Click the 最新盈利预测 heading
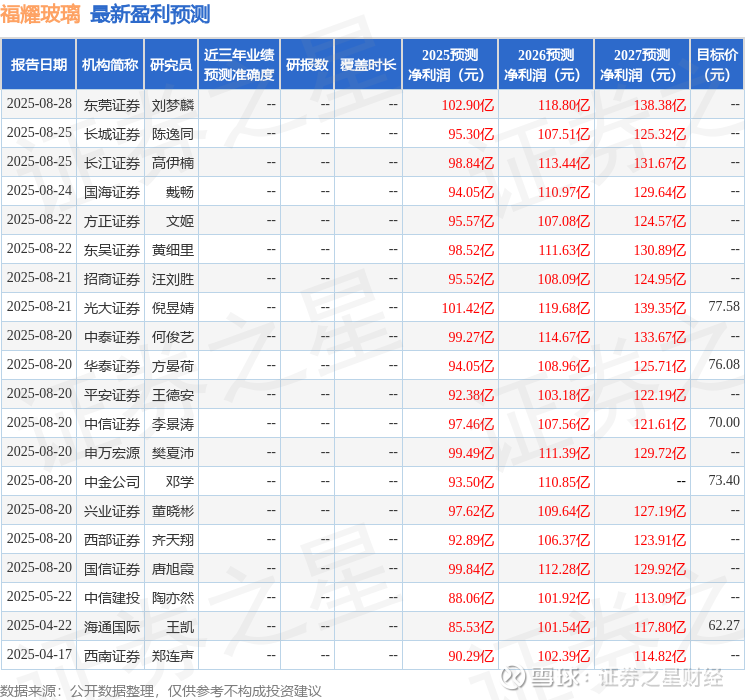 (150, 14)
